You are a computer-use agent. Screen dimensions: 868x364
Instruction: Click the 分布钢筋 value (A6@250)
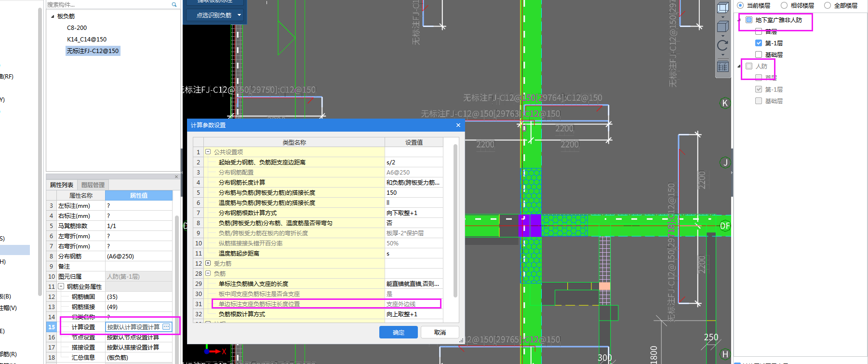click(139, 256)
